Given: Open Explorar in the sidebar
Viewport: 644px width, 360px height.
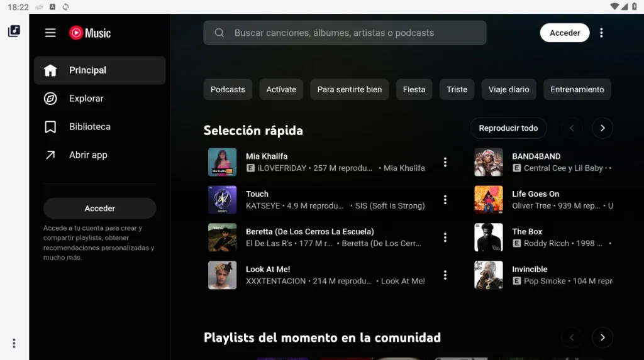Looking at the screenshot, I should click(x=100, y=99).
